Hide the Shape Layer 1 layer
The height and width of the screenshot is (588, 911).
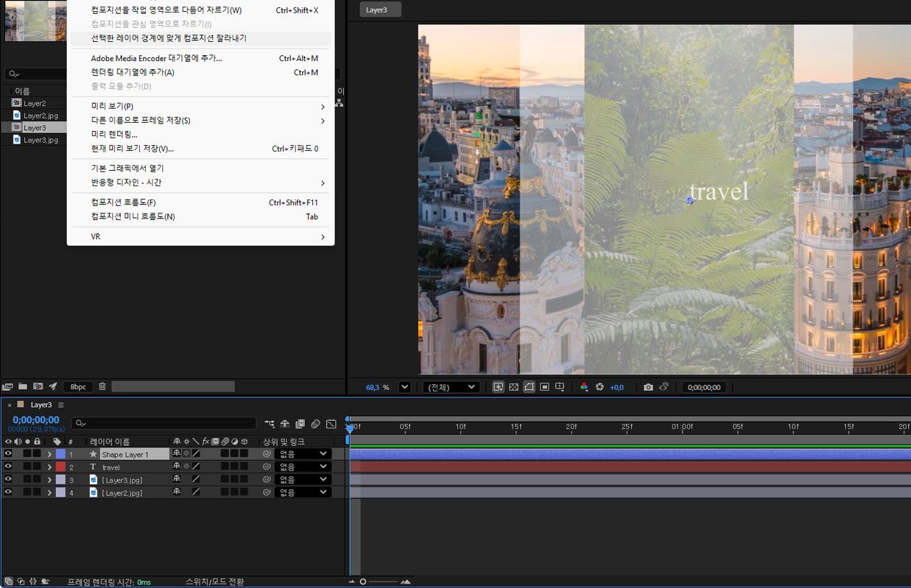[x=8, y=454]
